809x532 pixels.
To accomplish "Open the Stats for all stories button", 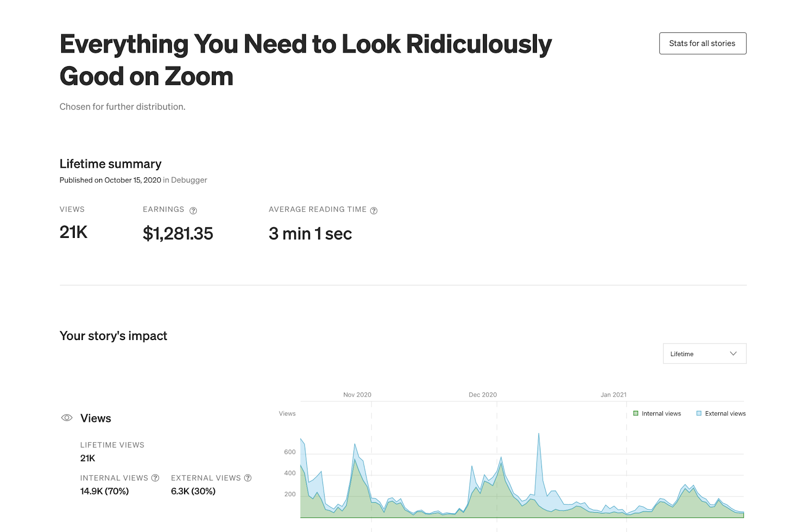I will pos(702,43).
